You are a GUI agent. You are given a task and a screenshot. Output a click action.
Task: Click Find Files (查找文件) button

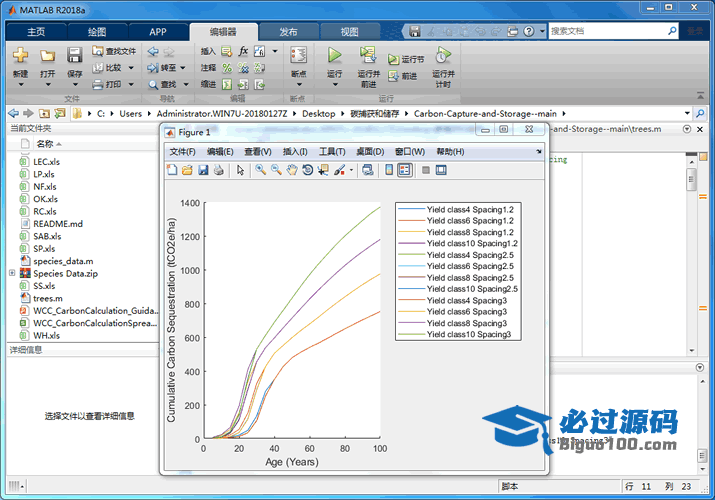coord(114,51)
